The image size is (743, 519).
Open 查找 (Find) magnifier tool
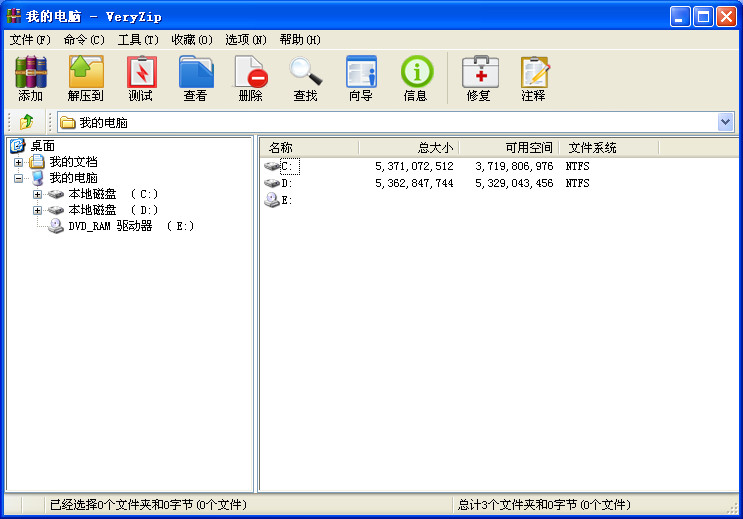pos(306,72)
